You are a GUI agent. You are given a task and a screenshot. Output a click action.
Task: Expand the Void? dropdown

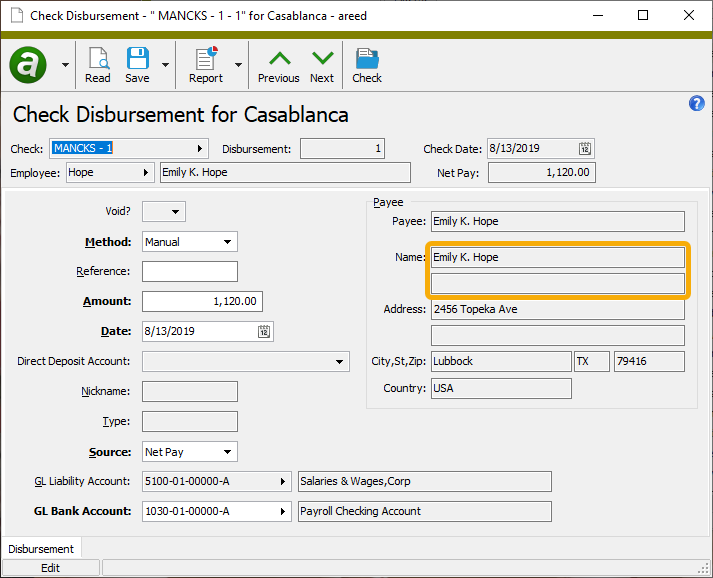coord(176,212)
